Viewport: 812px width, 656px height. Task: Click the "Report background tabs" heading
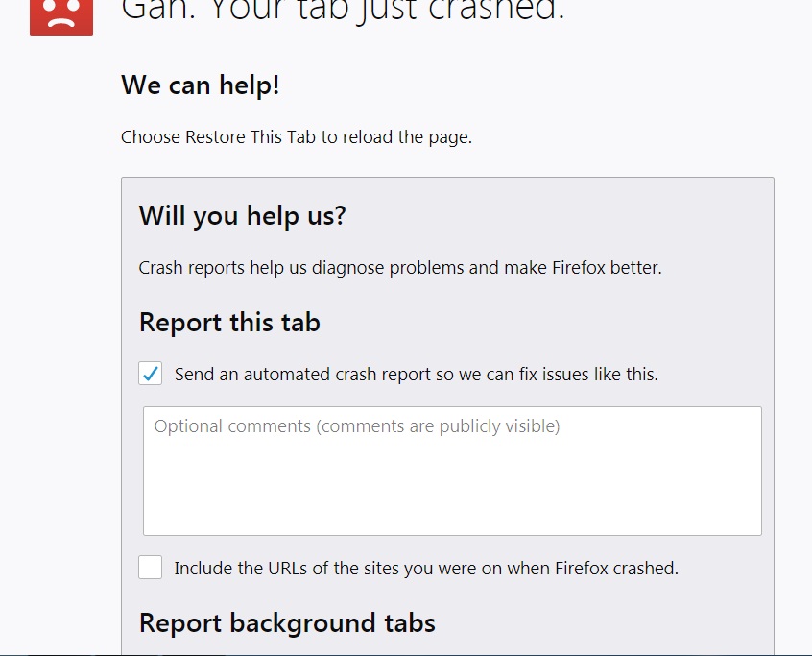pos(287,622)
